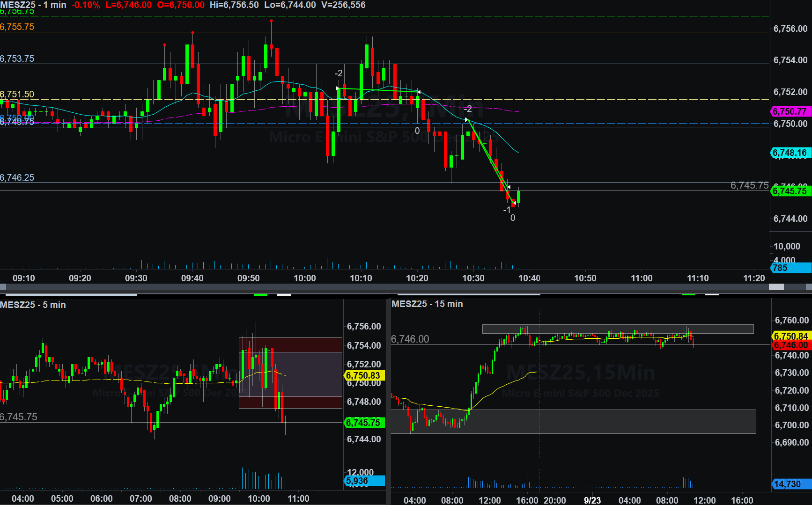Screen dimensions: 812x505
Task: Click the 9/23 date marker on time axis
Action: [592, 500]
